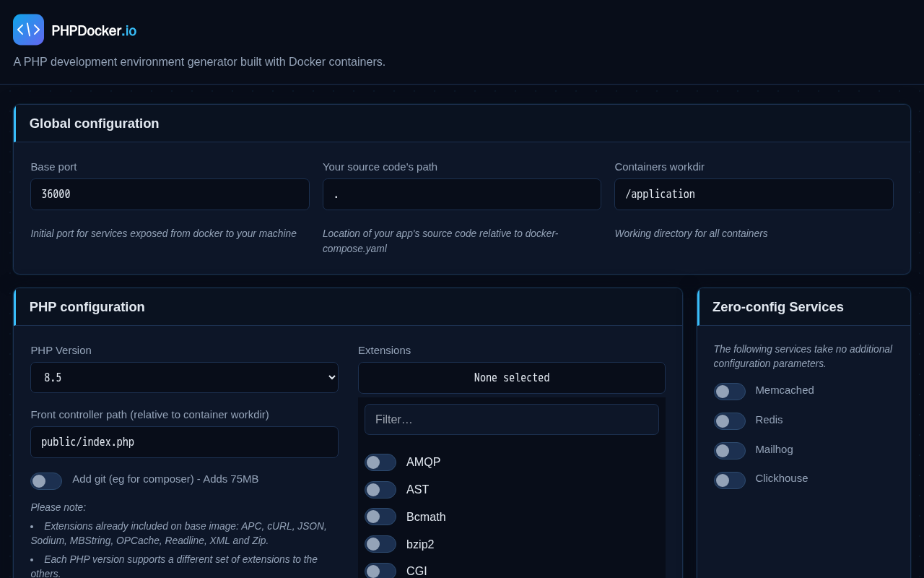Enable the AMQP extension toggle
This screenshot has height=578, width=924.
380,462
